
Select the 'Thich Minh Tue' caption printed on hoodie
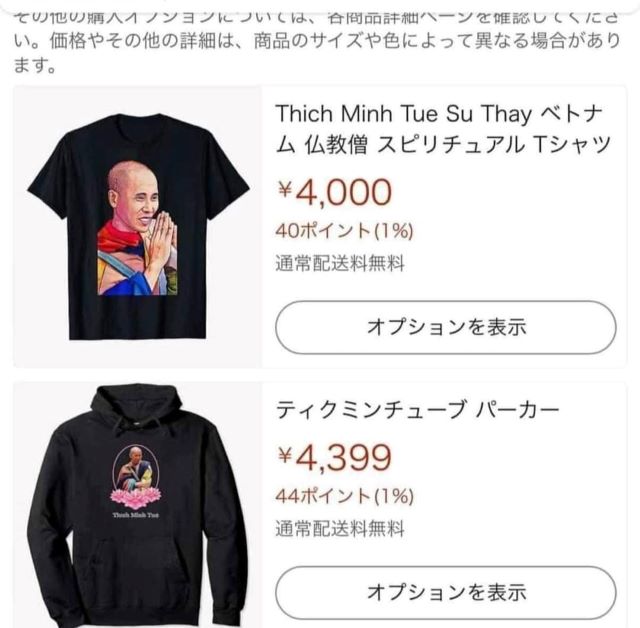pos(136,515)
